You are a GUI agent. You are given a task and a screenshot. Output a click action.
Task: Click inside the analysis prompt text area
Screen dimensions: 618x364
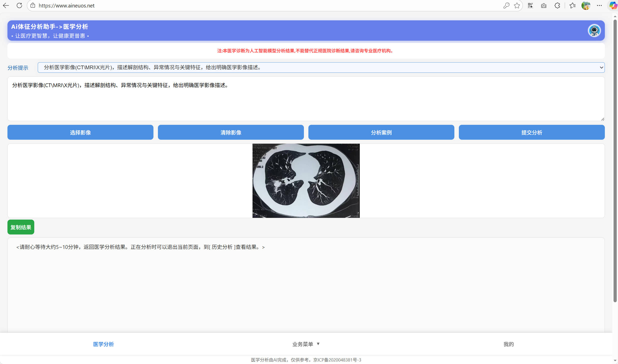[x=306, y=102]
